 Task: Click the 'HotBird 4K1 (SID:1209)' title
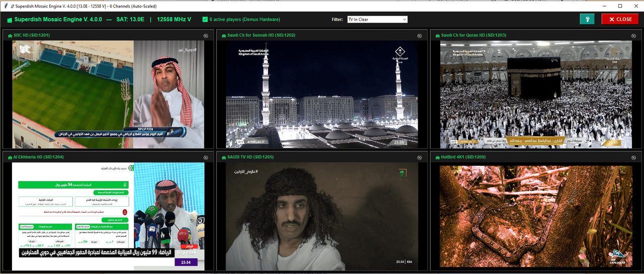coord(463,157)
